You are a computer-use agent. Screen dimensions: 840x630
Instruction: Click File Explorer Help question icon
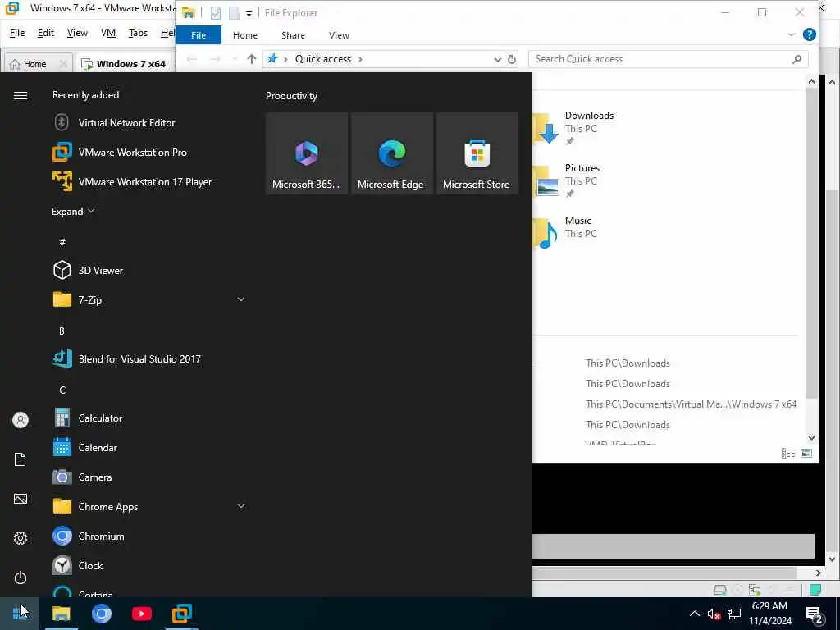click(810, 34)
